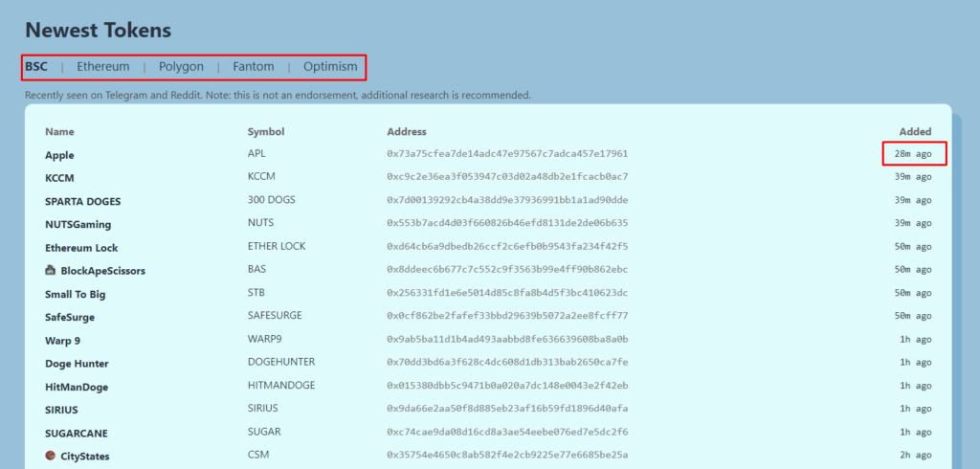The width and height of the screenshot is (980, 469).
Task: Click KCCM address 0xc9c2e36ea3f0...
Action: point(507,177)
